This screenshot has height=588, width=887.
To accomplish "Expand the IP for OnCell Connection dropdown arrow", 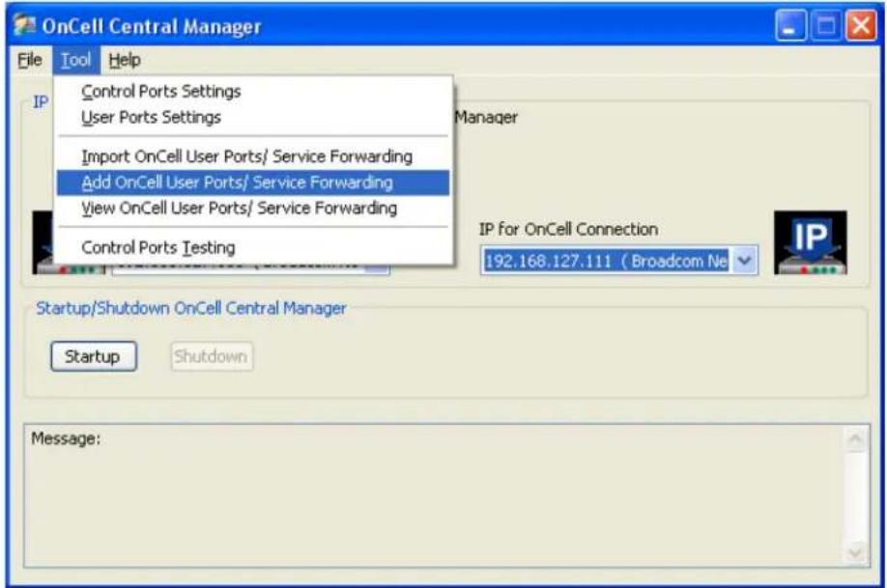I will pos(744,262).
